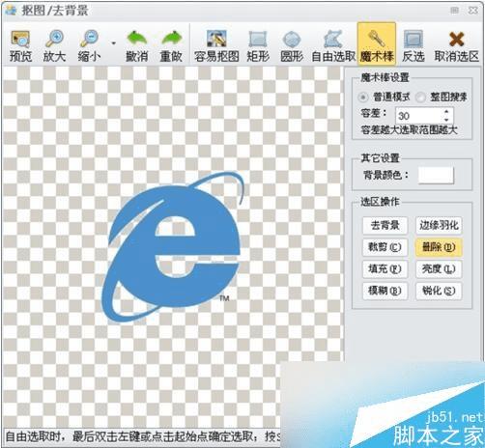
Task: Expand the small arrow next to 缩小
Action: tap(113, 43)
